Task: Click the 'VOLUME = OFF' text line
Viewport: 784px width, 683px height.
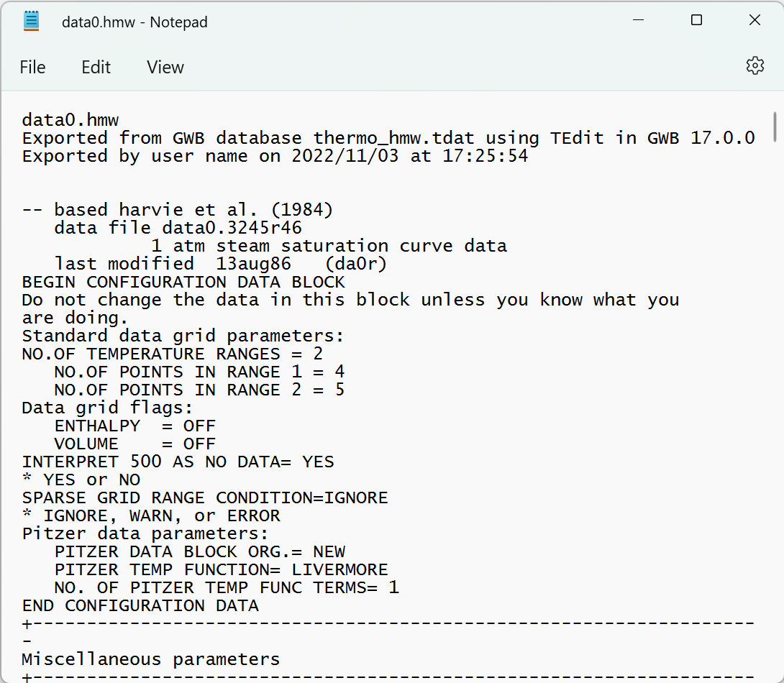Action: (135, 444)
